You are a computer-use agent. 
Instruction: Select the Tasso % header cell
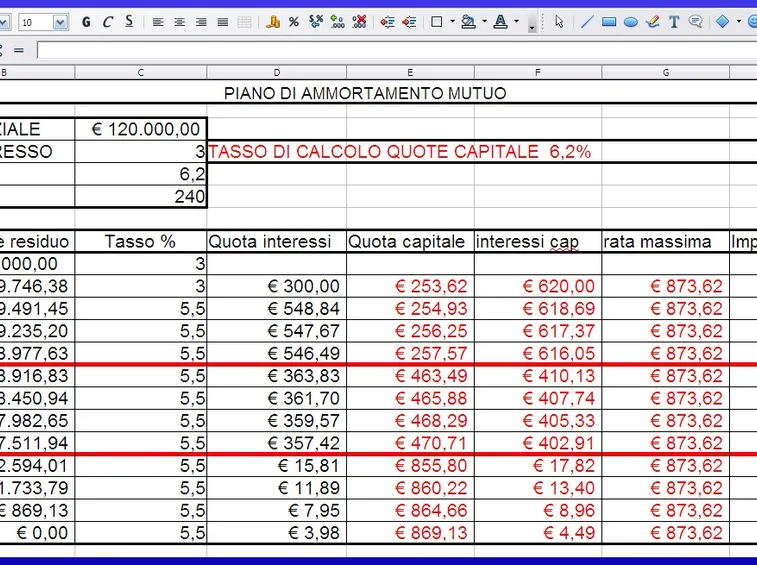point(141,241)
